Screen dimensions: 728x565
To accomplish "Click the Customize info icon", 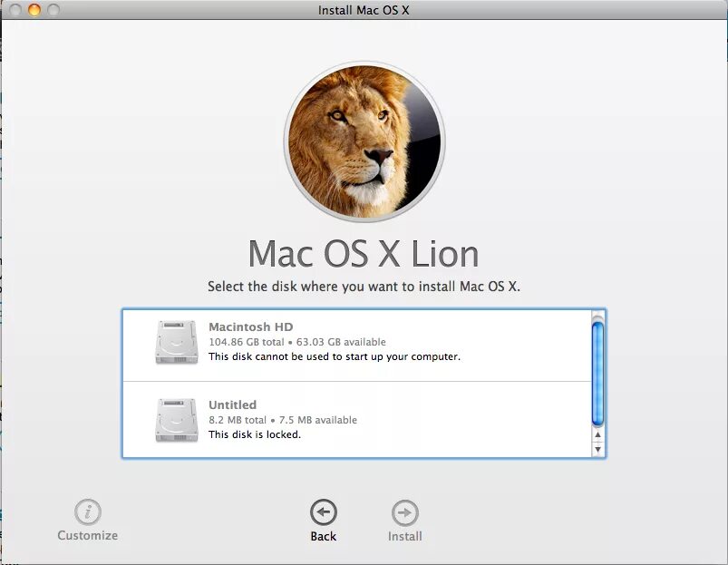I will tap(88, 512).
